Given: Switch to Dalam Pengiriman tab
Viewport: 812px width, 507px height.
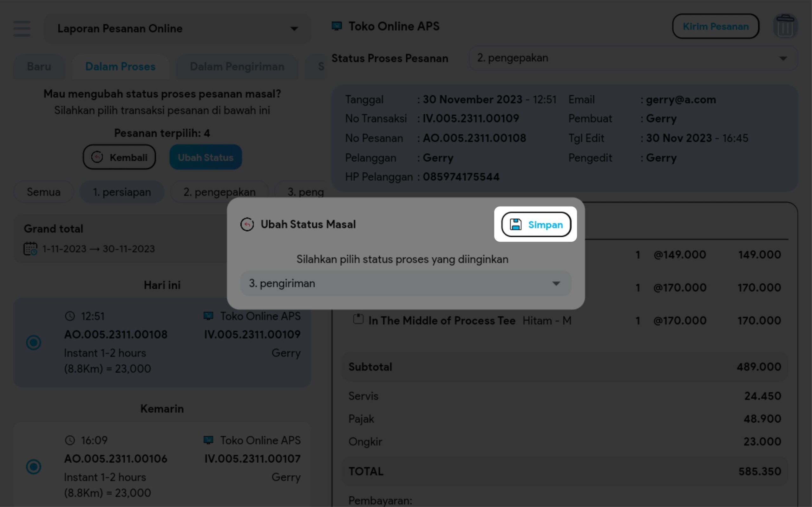Looking at the screenshot, I should (237, 67).
